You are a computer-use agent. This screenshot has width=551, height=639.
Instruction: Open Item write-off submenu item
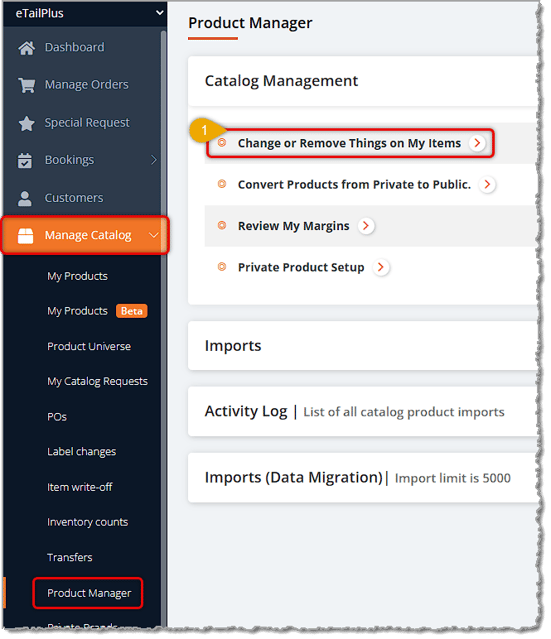pyautogui.click(x=79, y=487)
